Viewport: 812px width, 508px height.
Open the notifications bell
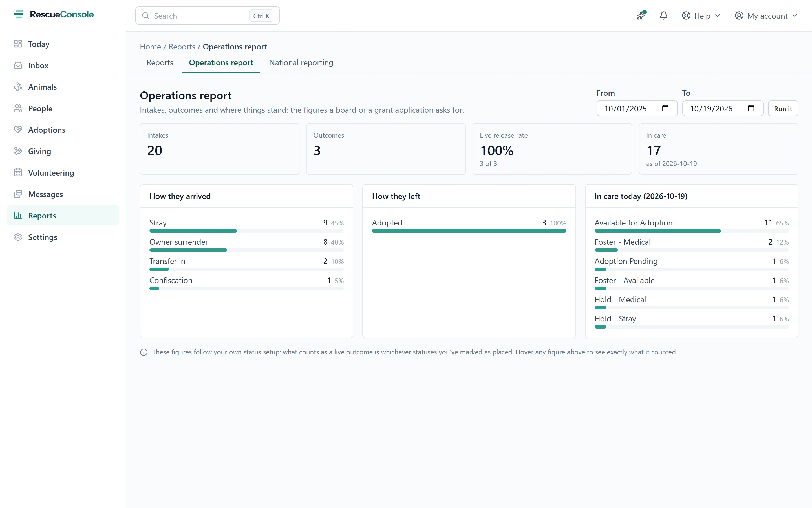[663, 16]
